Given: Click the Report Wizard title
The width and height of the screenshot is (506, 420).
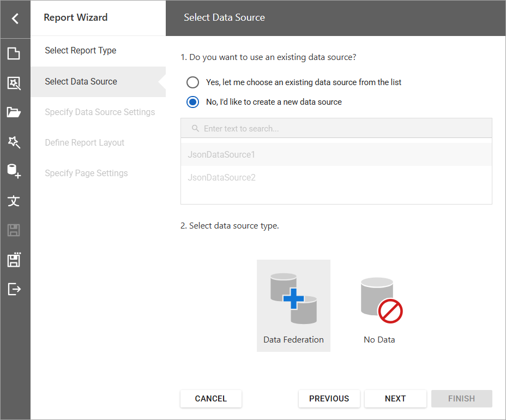Looking at the screenshot, I should pos(75,17).
